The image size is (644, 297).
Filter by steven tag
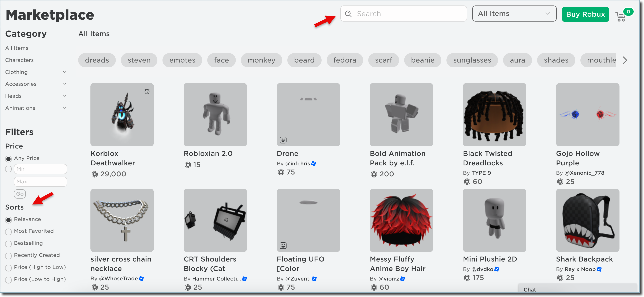pos(139,60)
